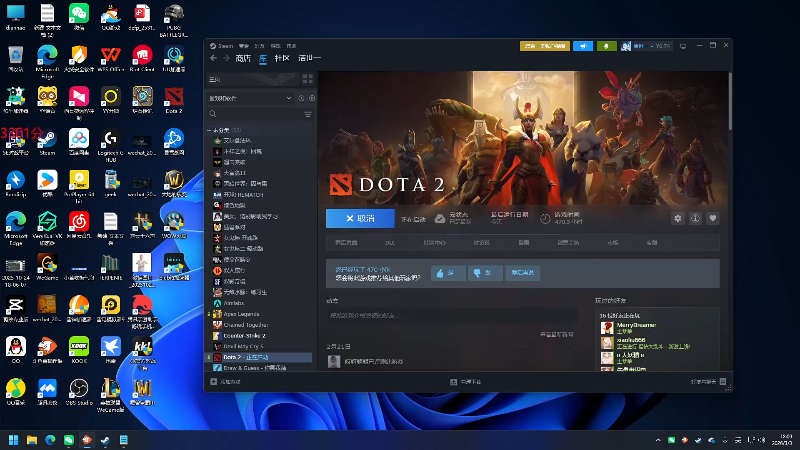
Task: Recommend Dota 2 with thumbs up
Action: [447, 273]
